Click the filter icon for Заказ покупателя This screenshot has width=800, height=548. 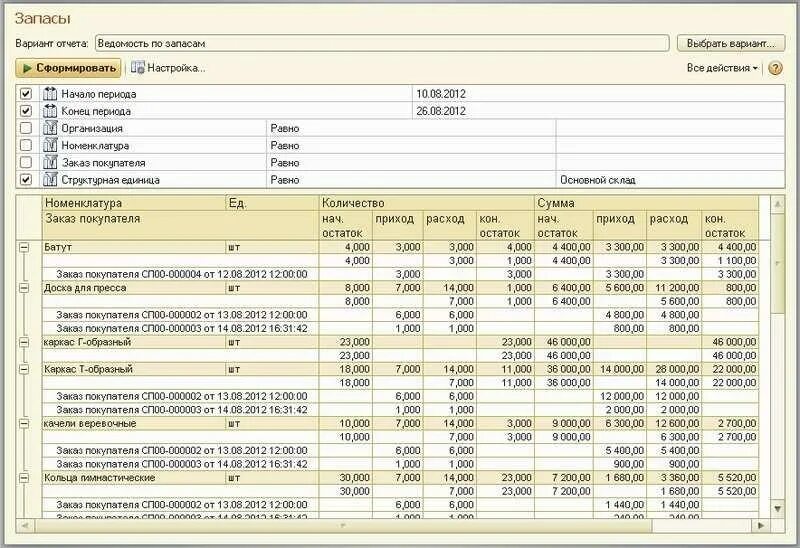(50, 162)
